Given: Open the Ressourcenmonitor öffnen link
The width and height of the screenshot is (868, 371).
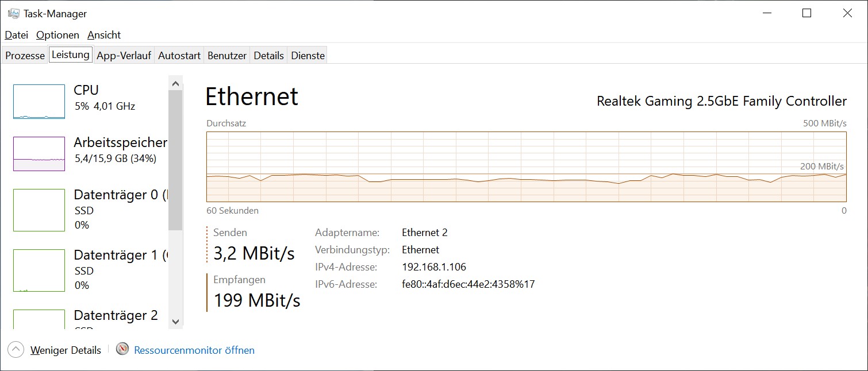Looking at the screenshot, I should 194,350.
